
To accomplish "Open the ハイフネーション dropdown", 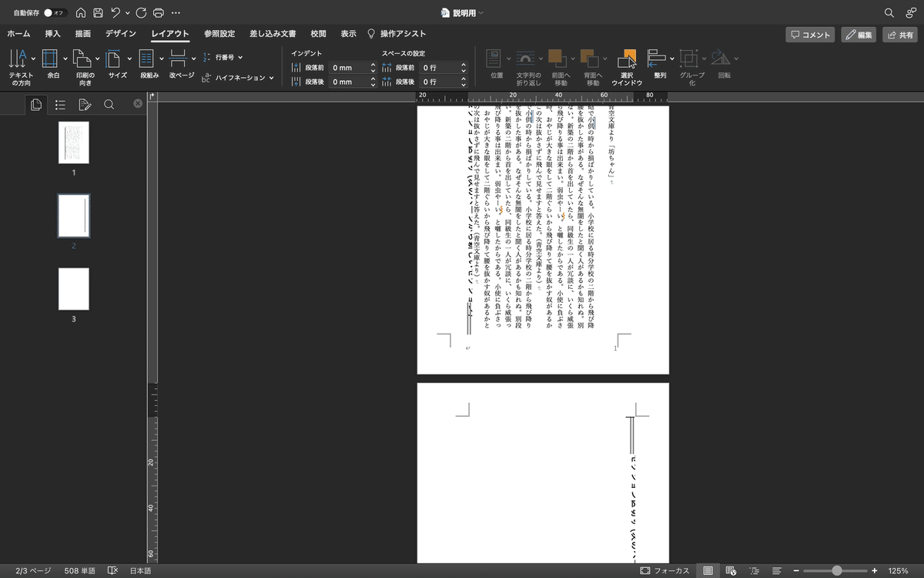I will point(238,78).
